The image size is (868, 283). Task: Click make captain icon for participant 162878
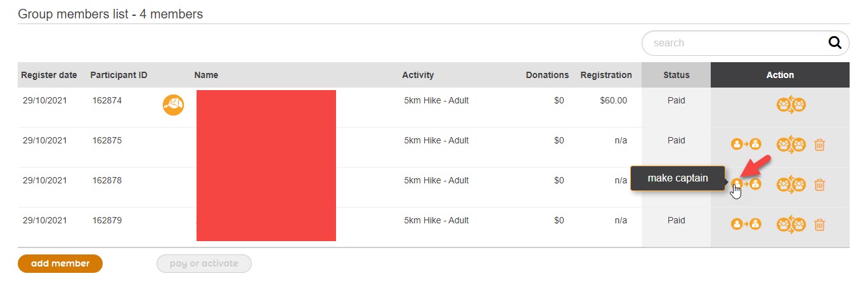[x=746, y=184]
